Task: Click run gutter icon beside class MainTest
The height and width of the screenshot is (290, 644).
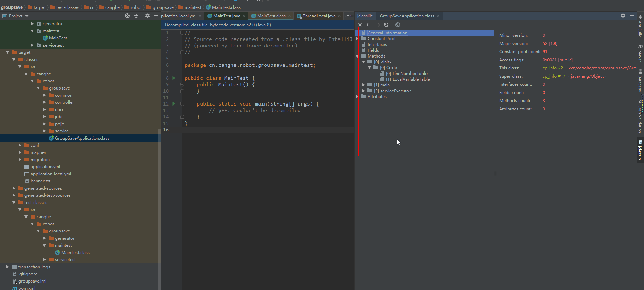Action: coord(174,78)
